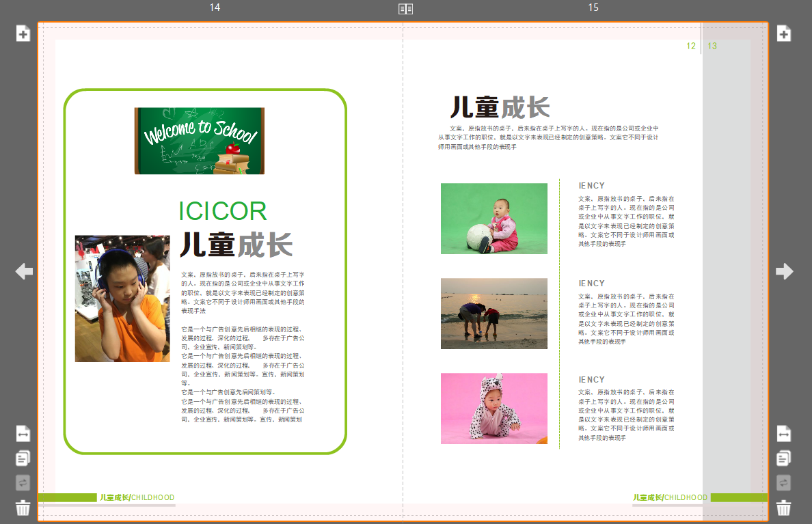Select the page 14 label

pyautogui.click(x=215, y=8)
